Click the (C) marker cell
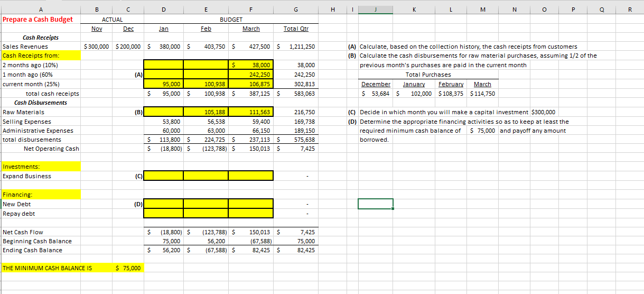644x294 pixels. coord(139,176)
